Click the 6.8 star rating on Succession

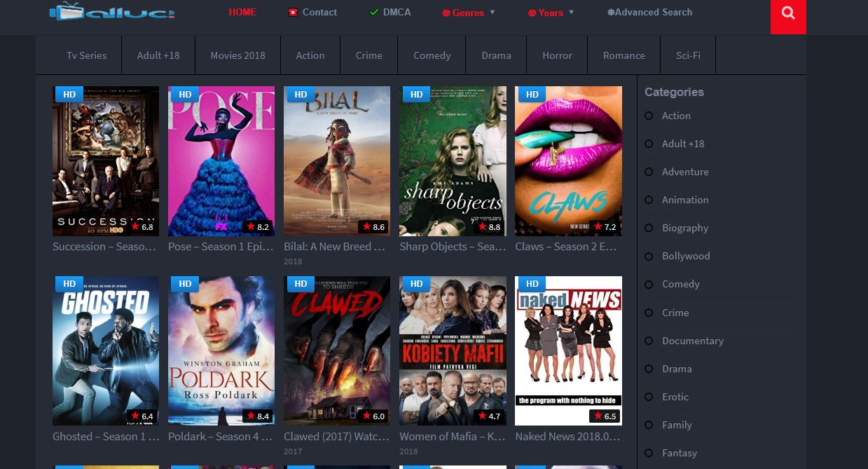[142, 227]
